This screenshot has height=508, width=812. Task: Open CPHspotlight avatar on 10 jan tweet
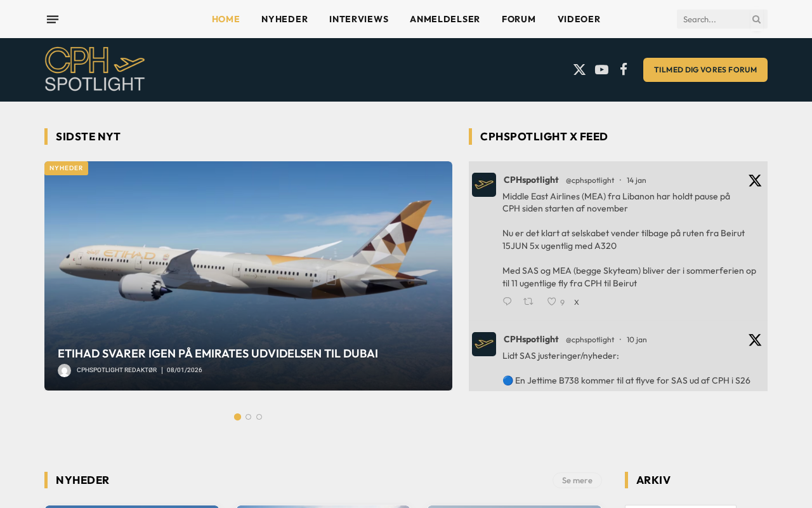point(484,344)
